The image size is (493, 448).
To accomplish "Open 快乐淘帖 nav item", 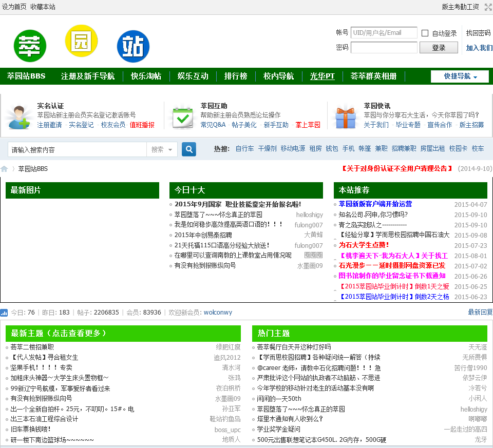I will pos(146,76).
